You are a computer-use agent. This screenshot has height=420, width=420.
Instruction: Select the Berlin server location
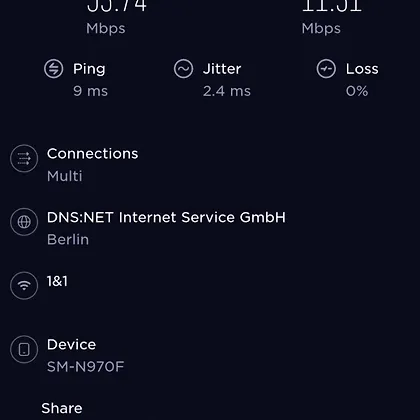[x=68, y=239]
